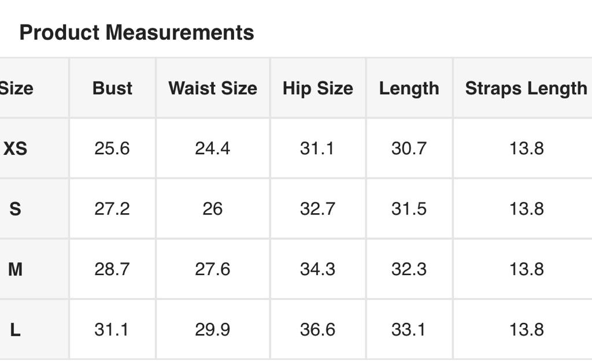Click M length value 32.3
Image resolution: width=592 pixels, height=364 pixels.
409,269
